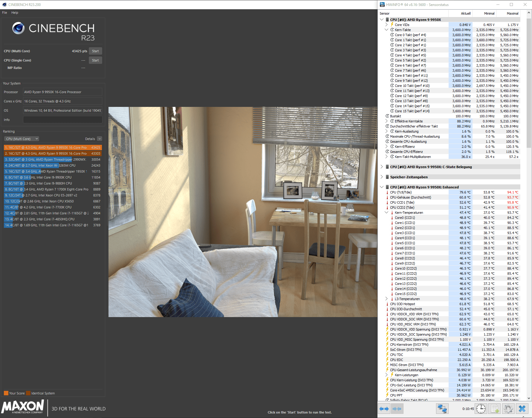Viewport: 532px width, 418px height.
Task: Click the HWiNFO scrollbar up arrow
Action: [529, 13]
